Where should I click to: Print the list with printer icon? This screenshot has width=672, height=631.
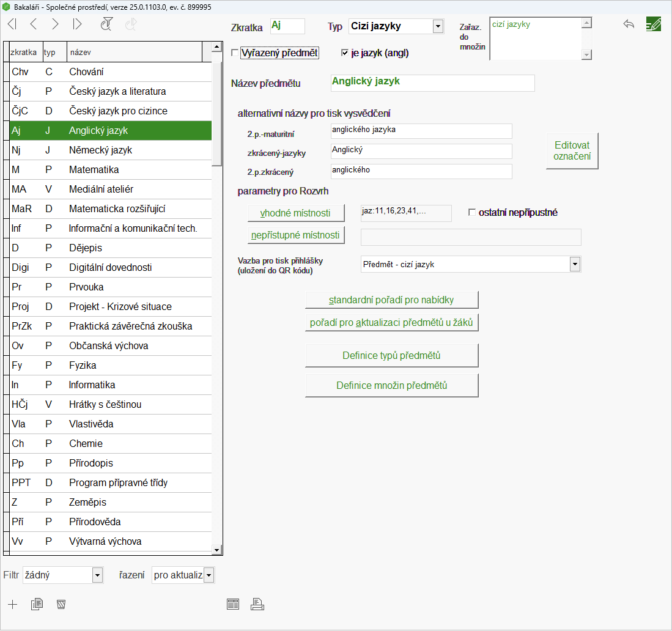pos(257,605)
